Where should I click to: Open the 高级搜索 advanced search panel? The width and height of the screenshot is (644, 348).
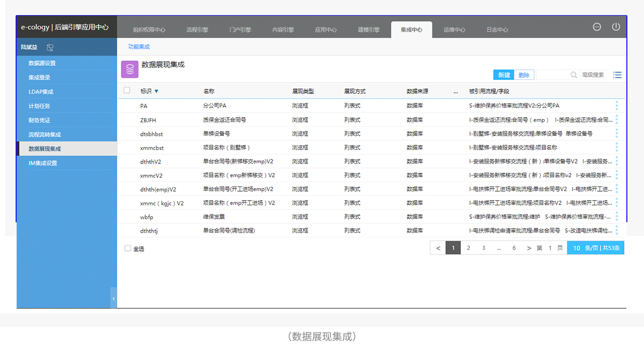[x=593, y=75]
